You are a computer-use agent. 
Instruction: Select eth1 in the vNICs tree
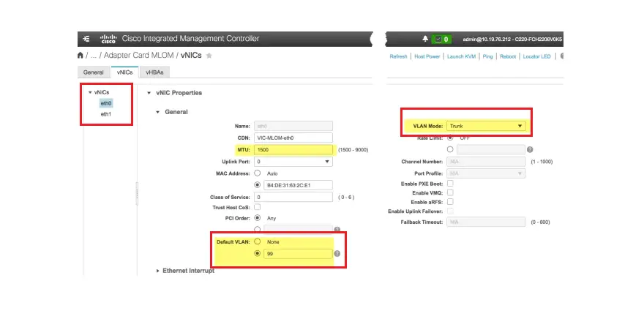106,114
